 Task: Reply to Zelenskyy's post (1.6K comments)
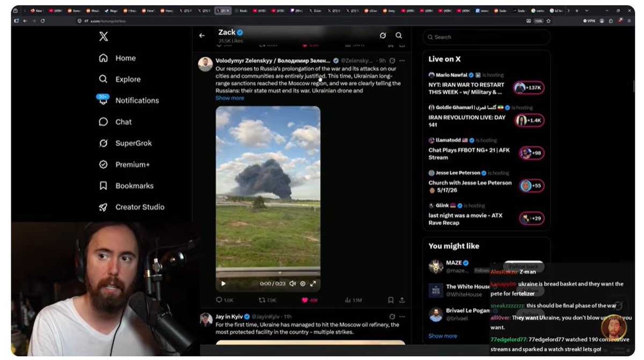[x=224, y=300]
